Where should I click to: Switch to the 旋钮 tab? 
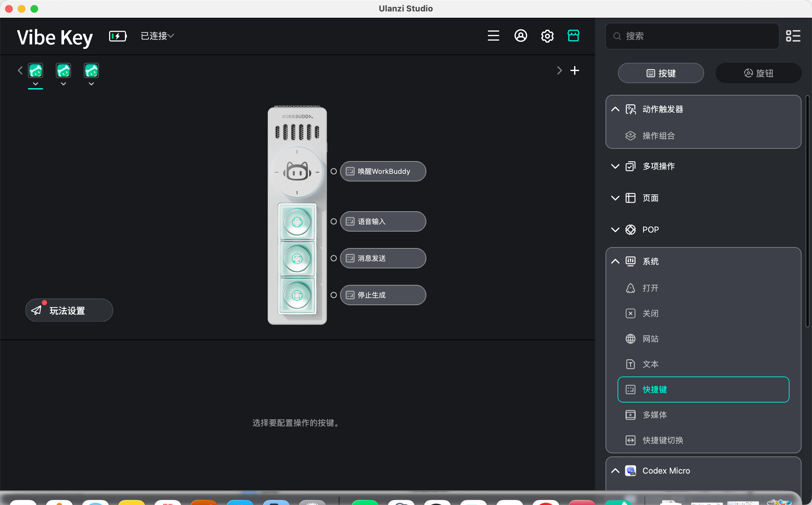click(x=758, y=73)
